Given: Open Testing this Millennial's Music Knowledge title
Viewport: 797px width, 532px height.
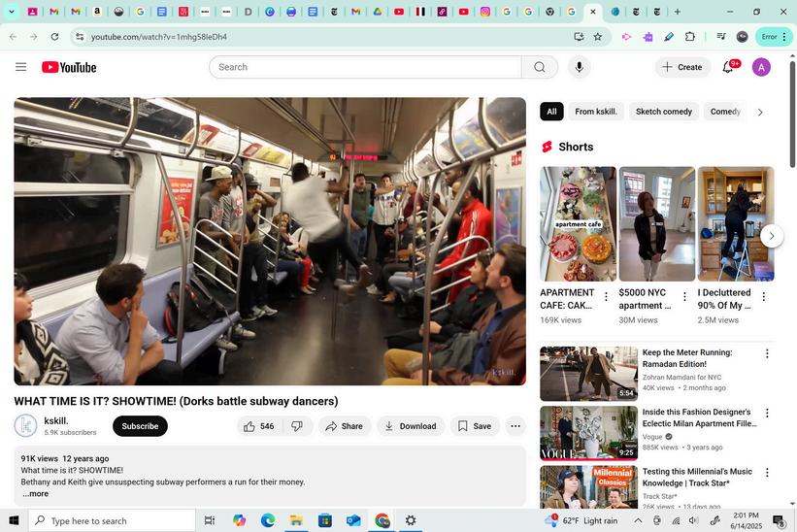Looking at the screenshot, I should click(x=697, y=477).
